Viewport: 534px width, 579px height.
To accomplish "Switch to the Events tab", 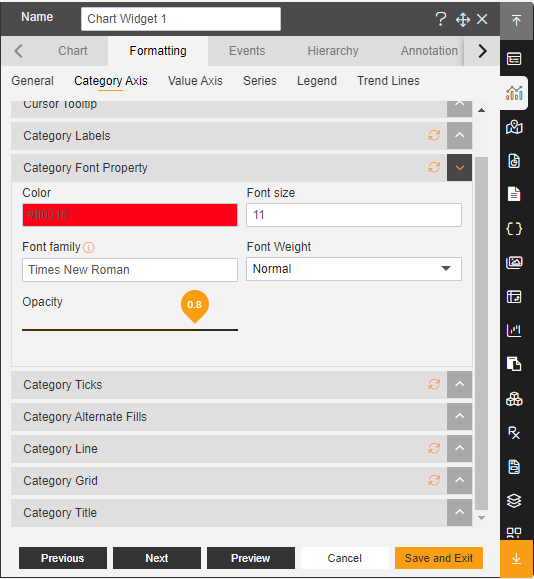I will (x=247, y=51).
